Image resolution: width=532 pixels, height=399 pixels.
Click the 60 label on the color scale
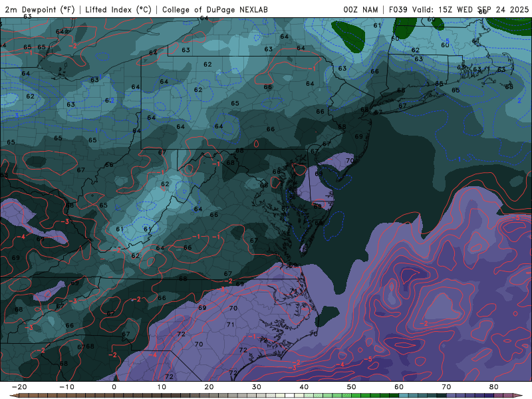399,387
